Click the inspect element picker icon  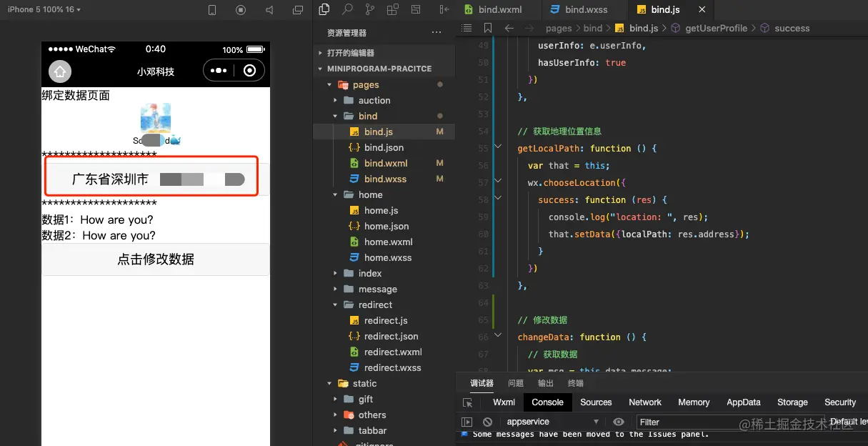tap(467, 402)
